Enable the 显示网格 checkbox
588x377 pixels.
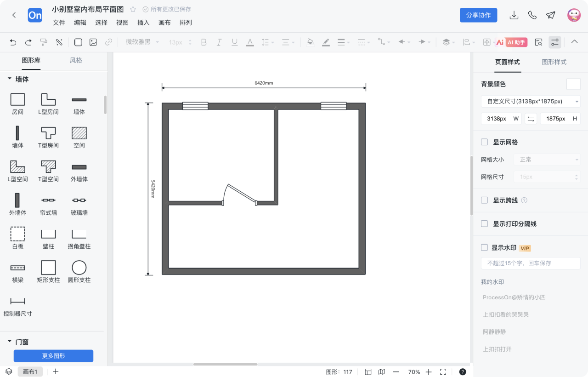pos(484,142)
